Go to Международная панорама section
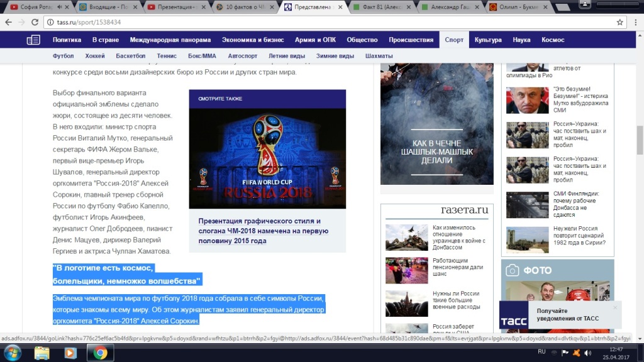 click(170, 40)
